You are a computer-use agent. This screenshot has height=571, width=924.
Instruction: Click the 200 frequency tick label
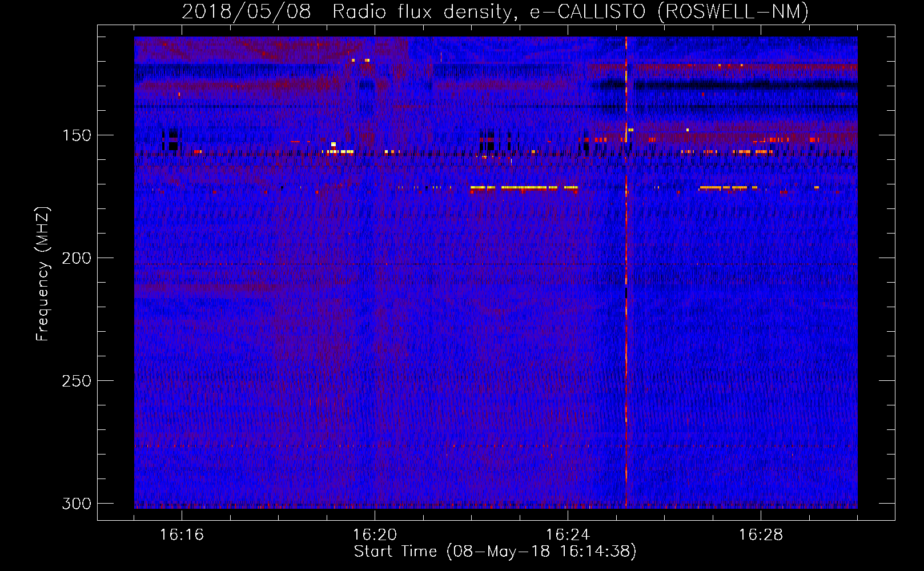click(x=77, y=258)
